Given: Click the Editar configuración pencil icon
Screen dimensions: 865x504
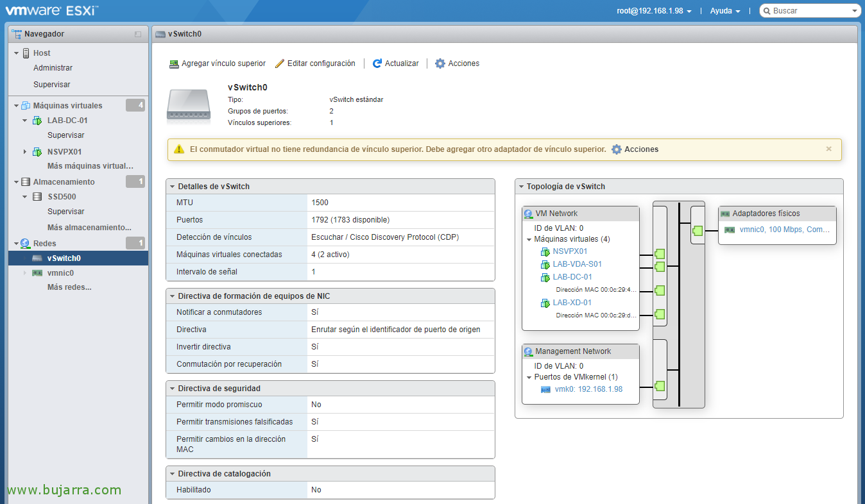Looking at the screenshot, I should pos(279,63).
